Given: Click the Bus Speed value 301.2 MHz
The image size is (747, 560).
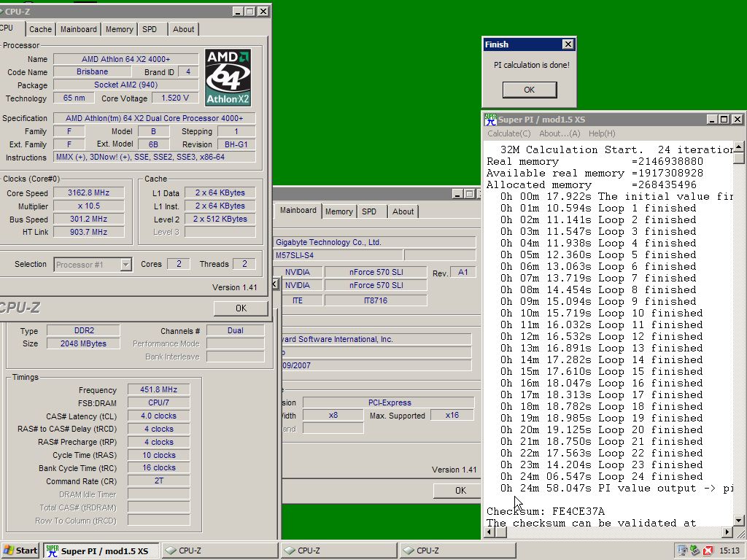Looking at the screenshot, I should (x=88, y=219).
